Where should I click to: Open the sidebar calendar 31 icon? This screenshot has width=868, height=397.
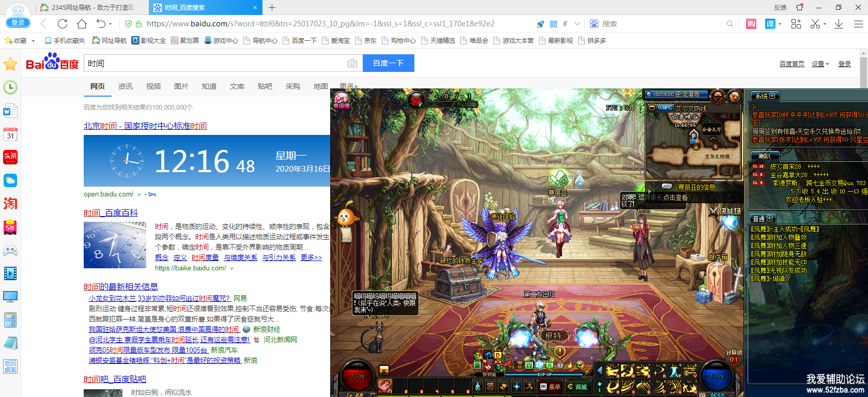coord(10,134)
